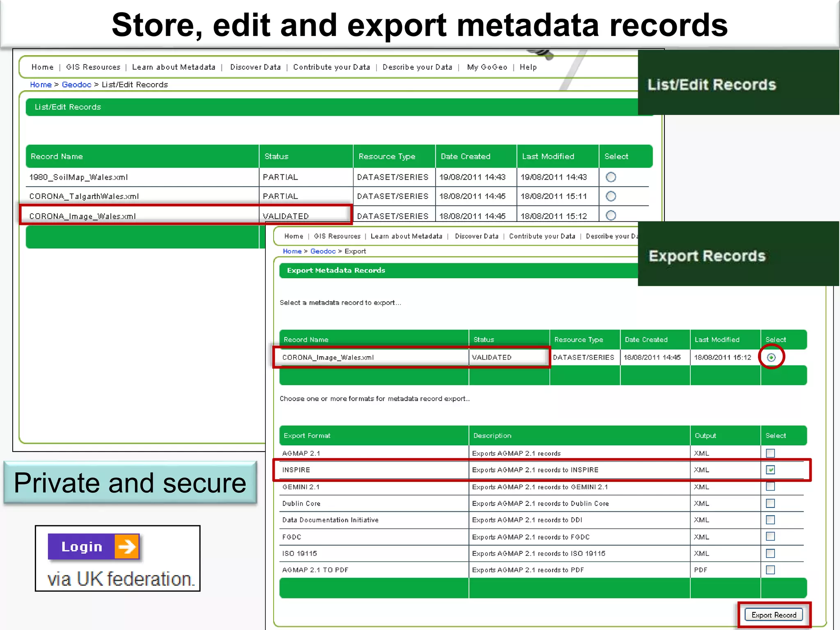Check AGMAP 2.1 TO PDF checkbox
840x630 pixels.
[770, 570]
